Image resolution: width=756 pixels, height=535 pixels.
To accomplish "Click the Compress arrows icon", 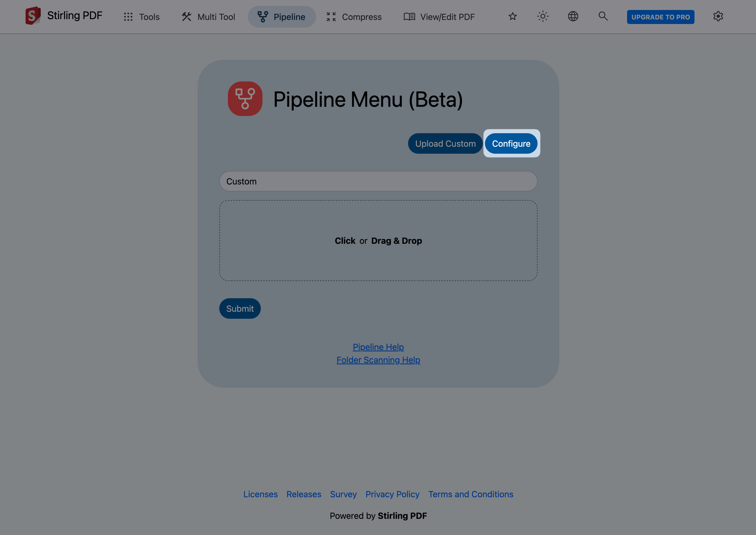I will tap(331, 16).
